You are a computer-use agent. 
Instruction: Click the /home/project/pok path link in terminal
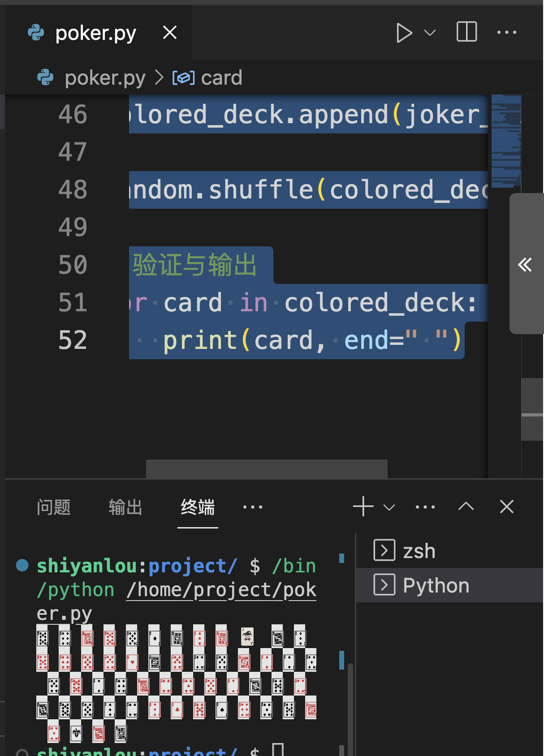tap(221, 590)
